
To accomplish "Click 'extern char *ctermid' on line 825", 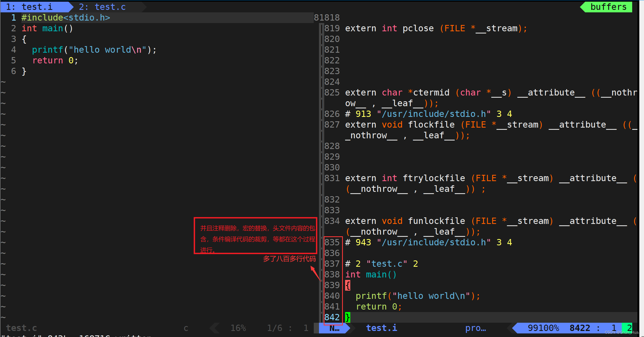I will tap(397, 92).
